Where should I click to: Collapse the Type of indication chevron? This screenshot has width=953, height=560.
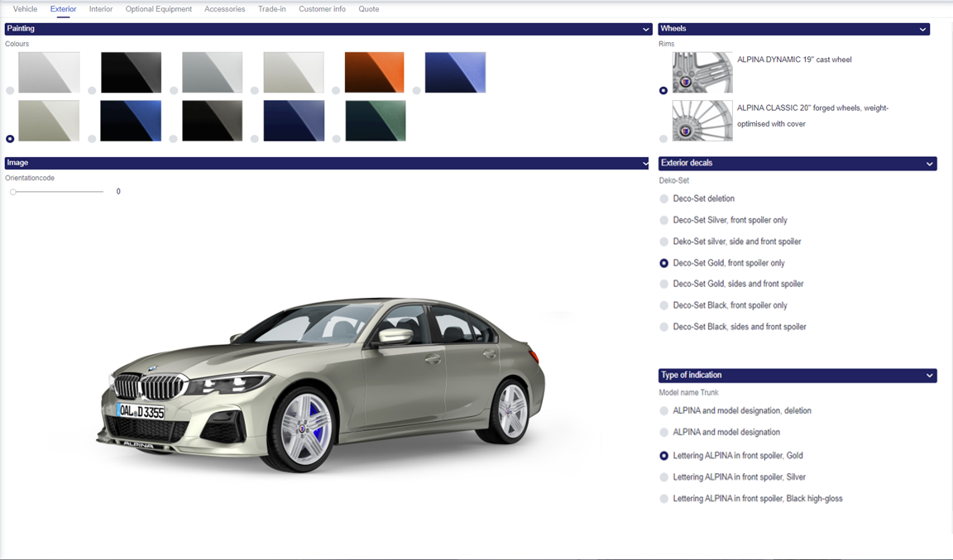click(x=929, y=376)
